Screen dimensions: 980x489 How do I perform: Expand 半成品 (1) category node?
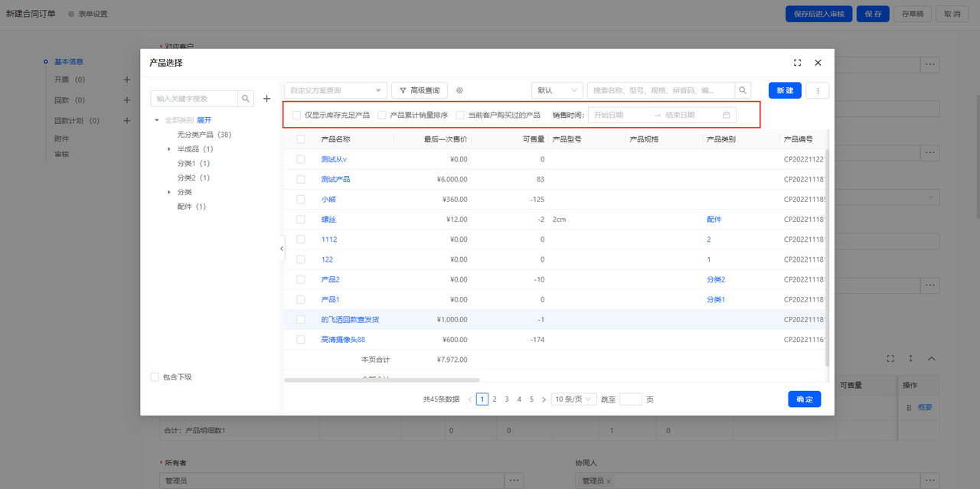pos(169,149)
